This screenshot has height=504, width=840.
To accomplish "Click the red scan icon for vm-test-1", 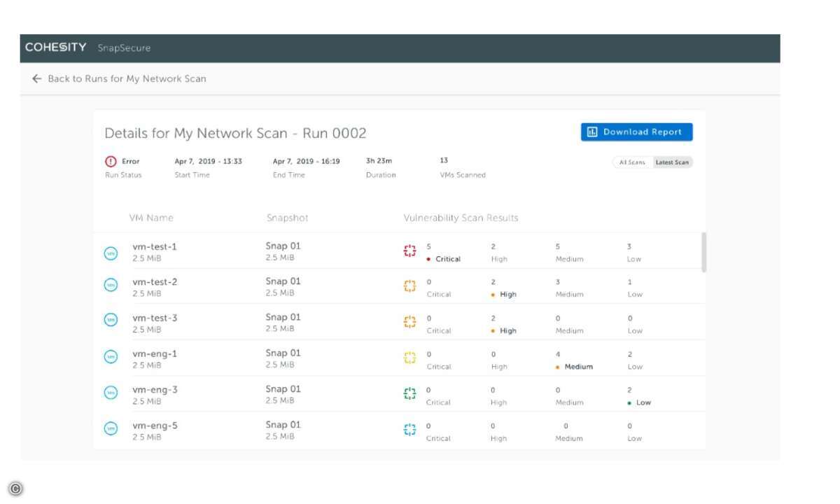I will pyautogui.click(x=409, y=251).
